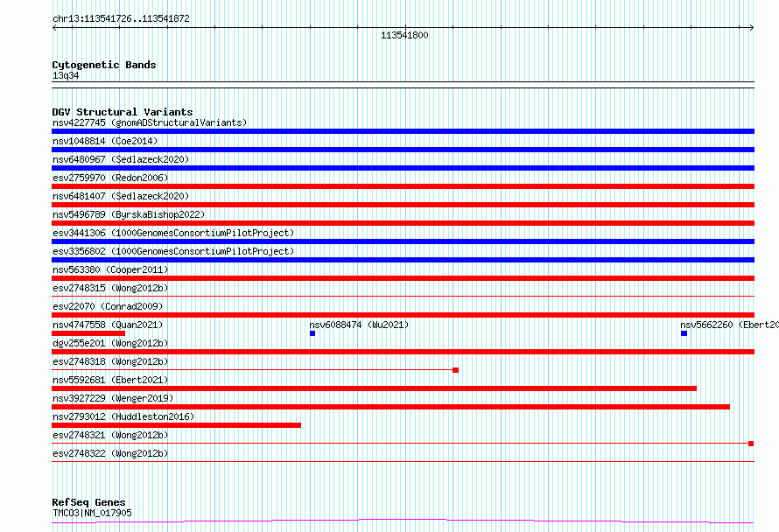
Task: Select the red bar of nsv563380
Action: pos(403,278)
